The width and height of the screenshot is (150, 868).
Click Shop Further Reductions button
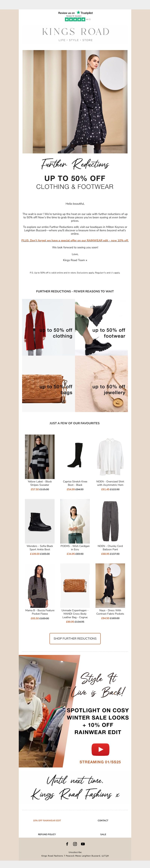click(75, 638)
